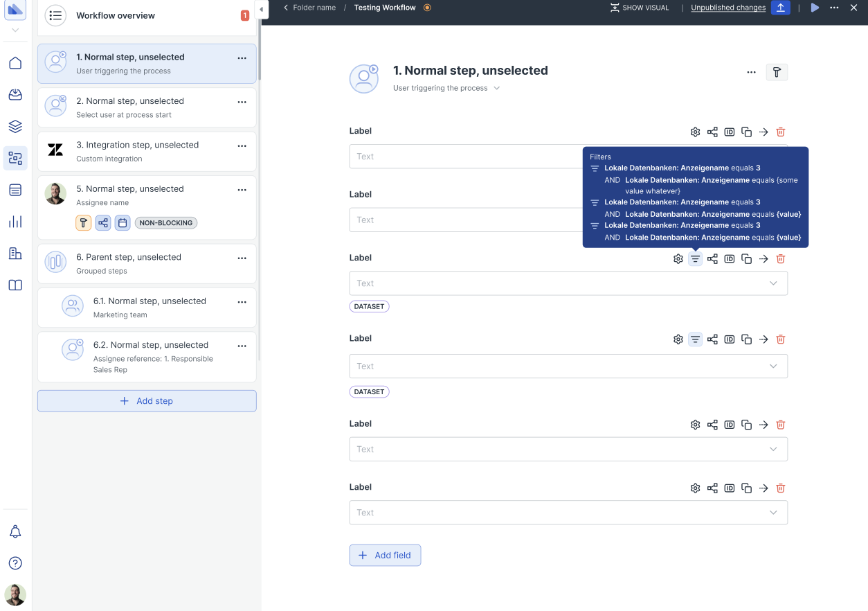Screen dimensions: 868x611
Task: Open the book icon in the sidebar
Action: [x=15, y=285]
